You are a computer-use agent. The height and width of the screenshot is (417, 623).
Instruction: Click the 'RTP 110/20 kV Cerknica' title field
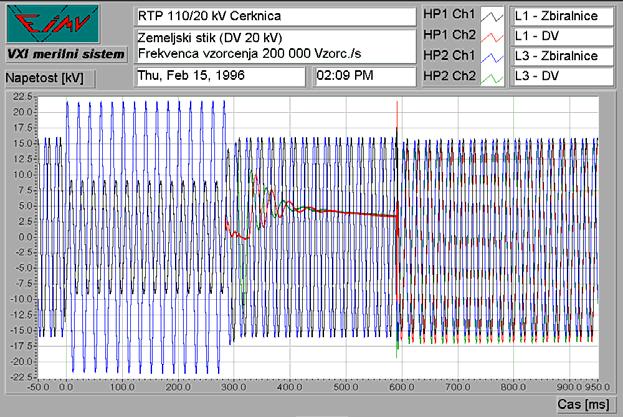[x=275, y=16]
